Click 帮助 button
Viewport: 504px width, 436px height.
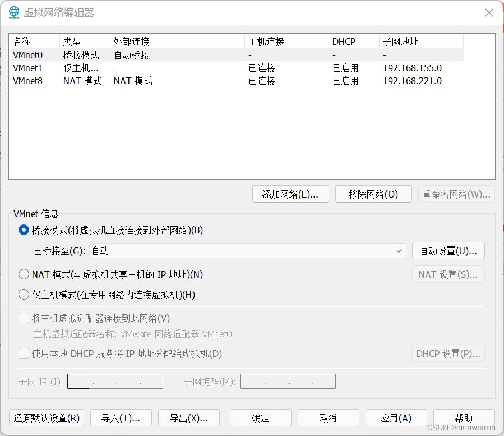tap(464, 418)
